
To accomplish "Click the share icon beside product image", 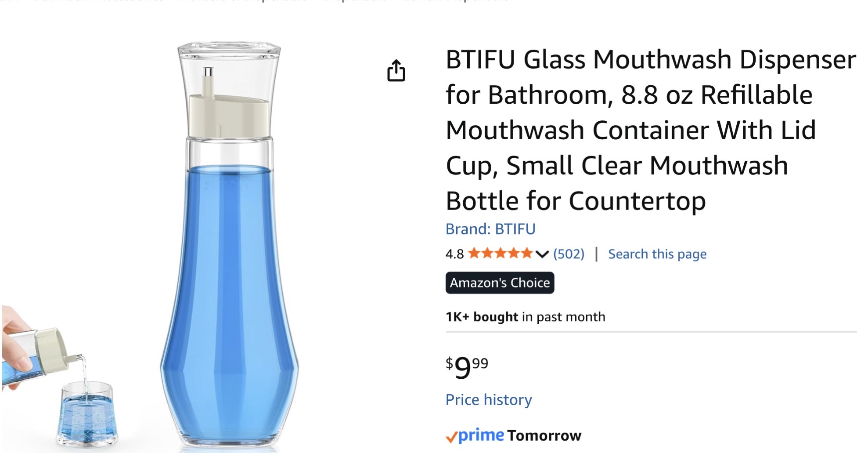I will 396,71.
